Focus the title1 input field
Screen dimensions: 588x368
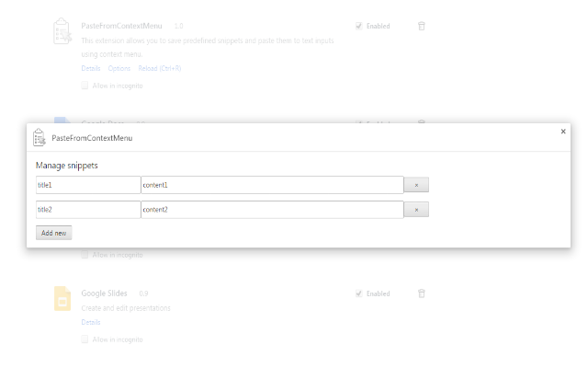pos(88,185)
